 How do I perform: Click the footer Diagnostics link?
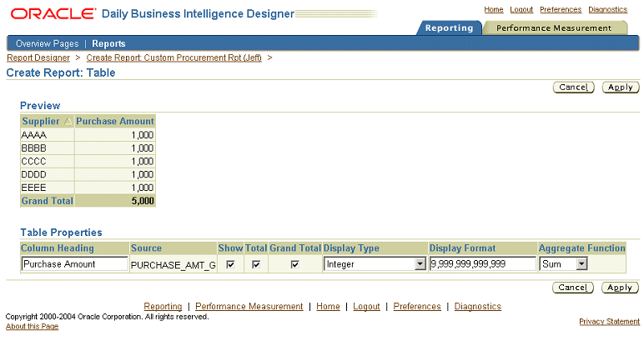478,306
